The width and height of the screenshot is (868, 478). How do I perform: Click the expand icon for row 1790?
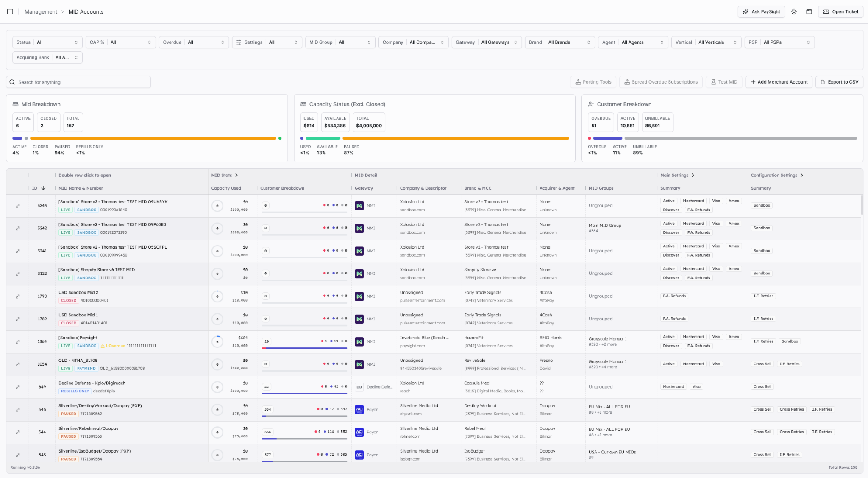coord(18,296)
